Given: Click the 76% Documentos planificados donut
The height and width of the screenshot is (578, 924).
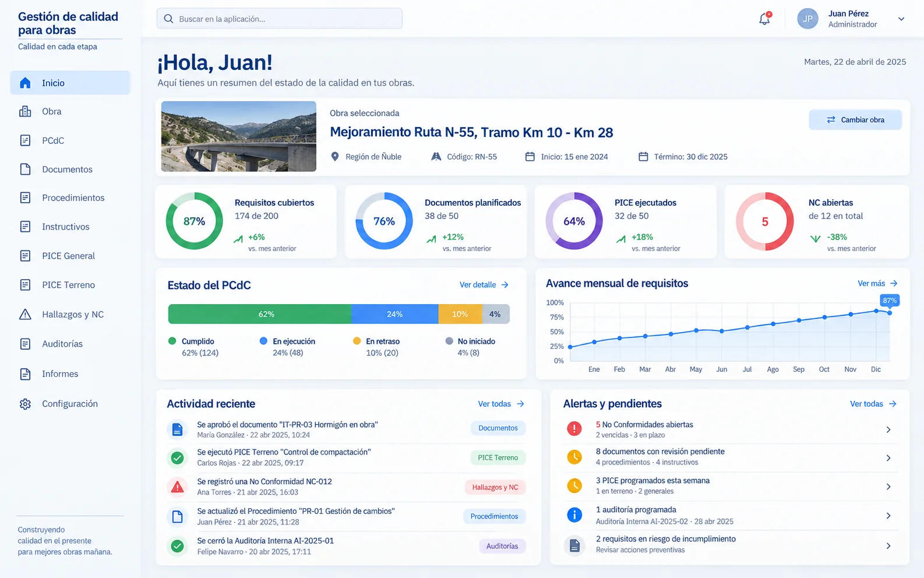Looking at the screenshot, I should 384,221.
